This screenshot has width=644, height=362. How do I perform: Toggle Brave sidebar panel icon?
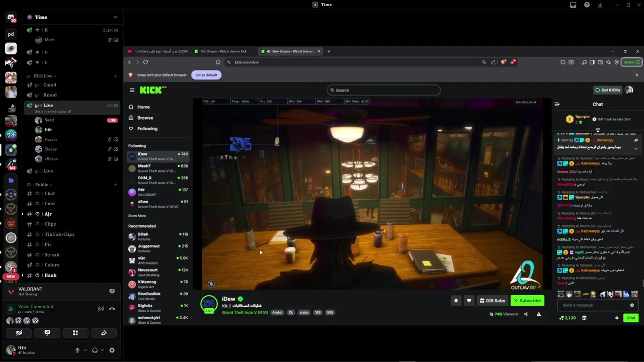pos(592,62)
